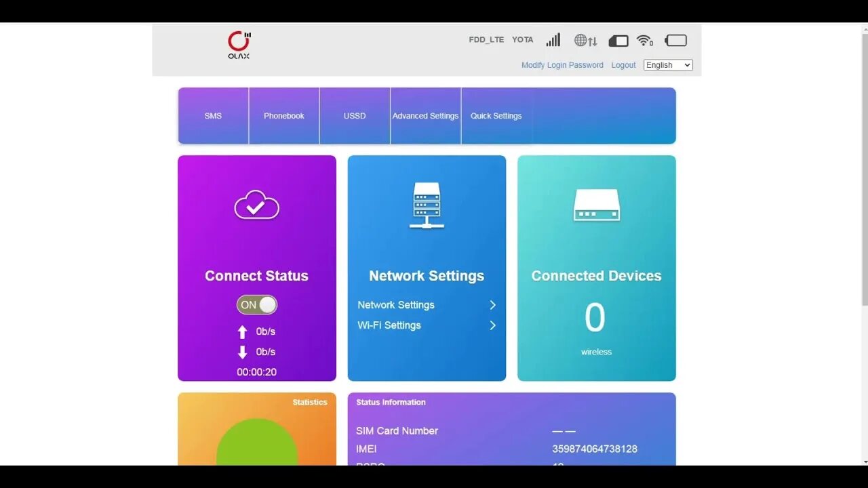Click the Wi-Fi clients icon
This screenshot has height=488, width=868.
click(x=645, y=41)
